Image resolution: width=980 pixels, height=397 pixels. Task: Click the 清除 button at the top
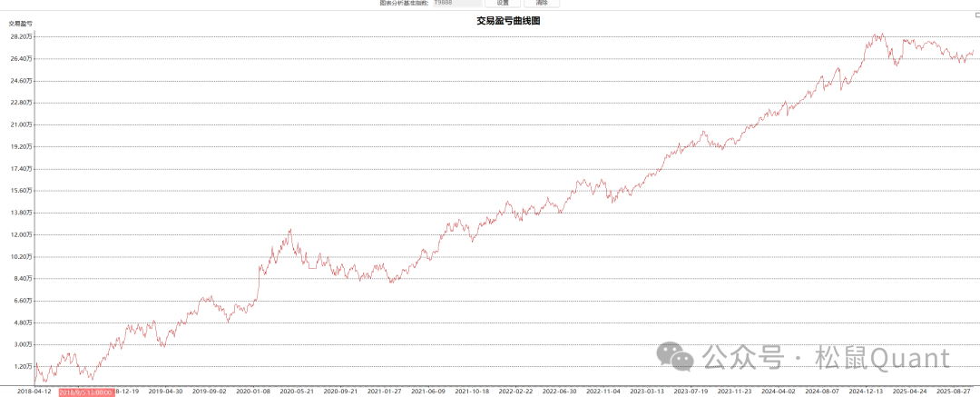click(x=542, y=4)
